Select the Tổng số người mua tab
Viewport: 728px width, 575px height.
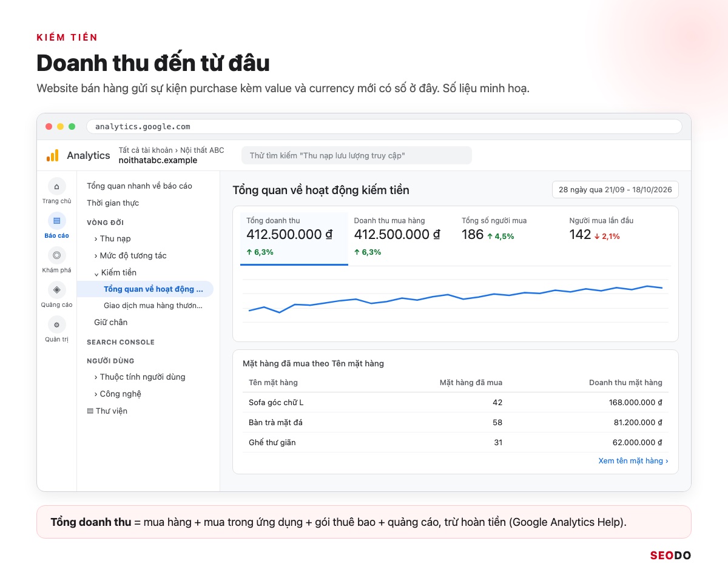click(510, 238)
